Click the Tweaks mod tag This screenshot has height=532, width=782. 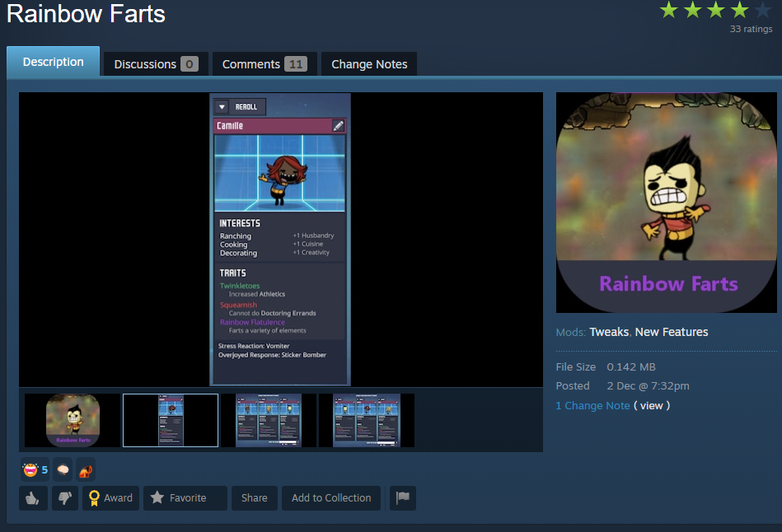coord(609,332)
